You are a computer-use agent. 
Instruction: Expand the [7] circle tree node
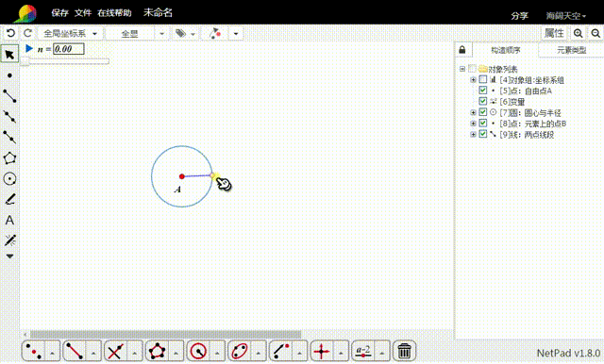click(x=473, y=112)
